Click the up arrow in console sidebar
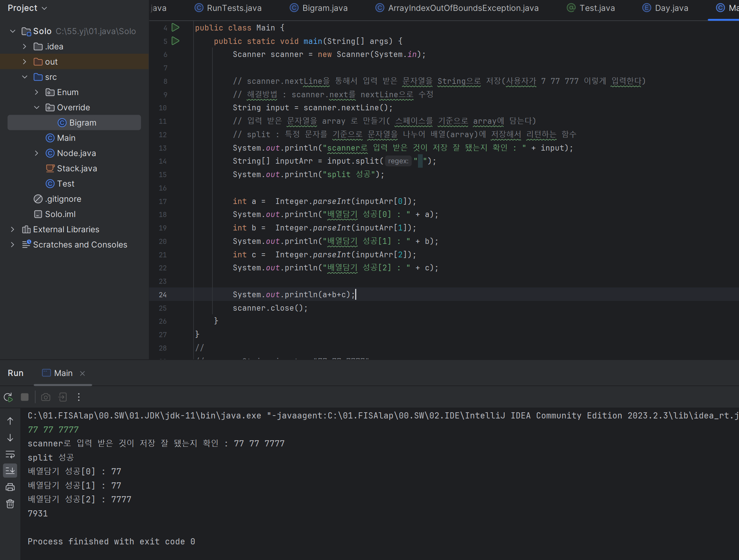The image size is (739, 560). click(x=10, y=421)
